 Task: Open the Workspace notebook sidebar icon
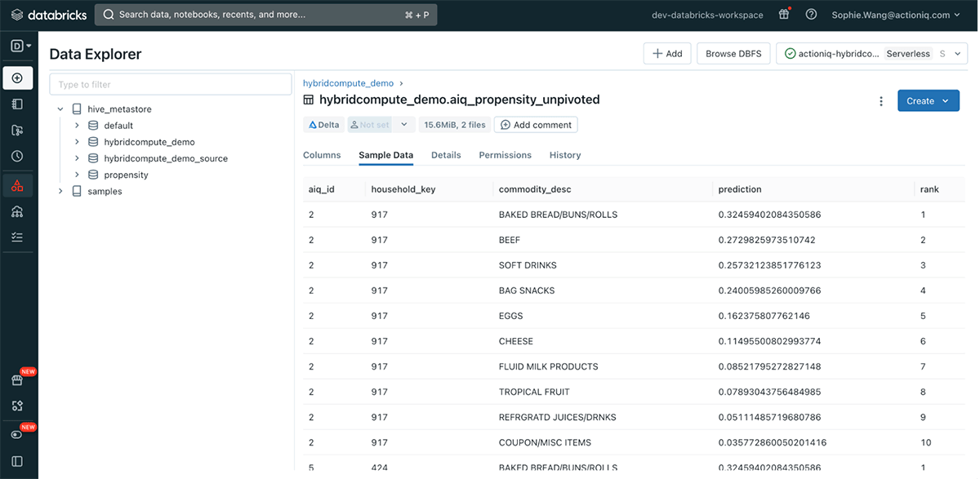click(x=17, y=104)
